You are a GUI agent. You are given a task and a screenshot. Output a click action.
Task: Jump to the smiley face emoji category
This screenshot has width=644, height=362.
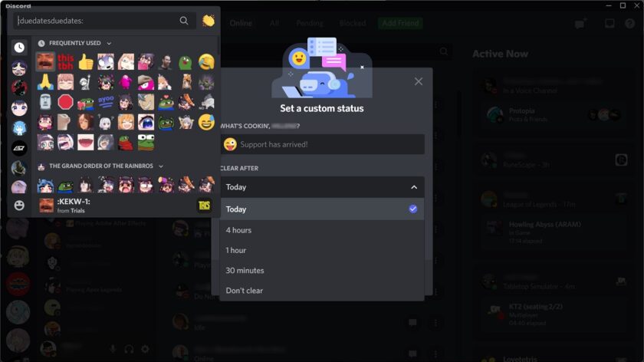tap(19, 205)
